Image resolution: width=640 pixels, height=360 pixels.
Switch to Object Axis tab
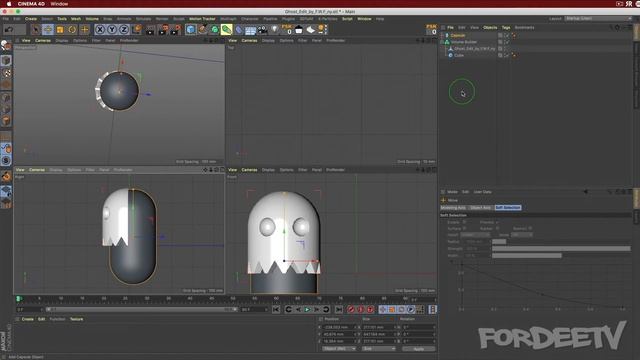click(480, 208)
